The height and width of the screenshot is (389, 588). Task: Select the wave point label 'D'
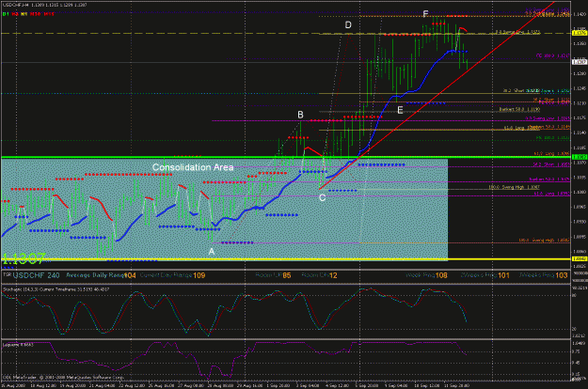tap(348, 25)
